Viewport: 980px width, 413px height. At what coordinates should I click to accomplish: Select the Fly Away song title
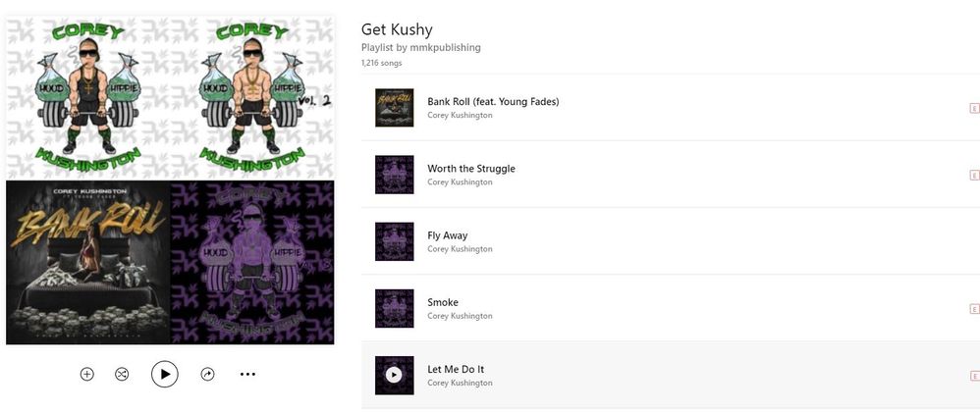click(448, 235)
